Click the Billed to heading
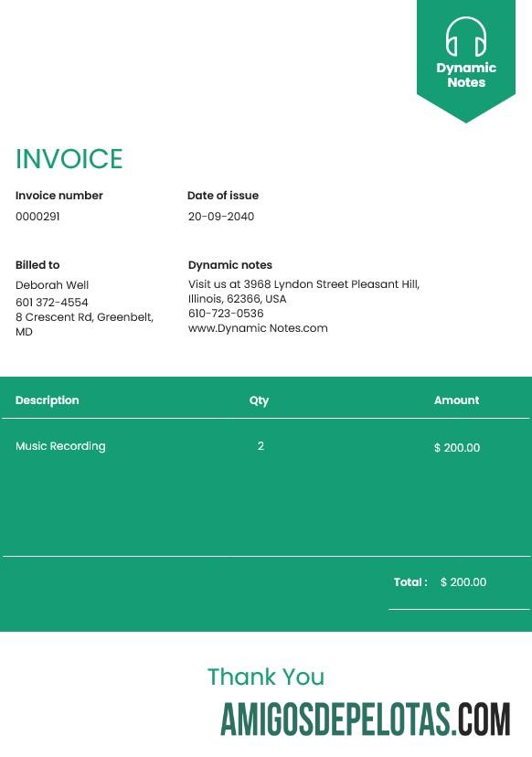The height and width of the screenshot is (757, 532). pyautogui.click(x=37, y=265)
